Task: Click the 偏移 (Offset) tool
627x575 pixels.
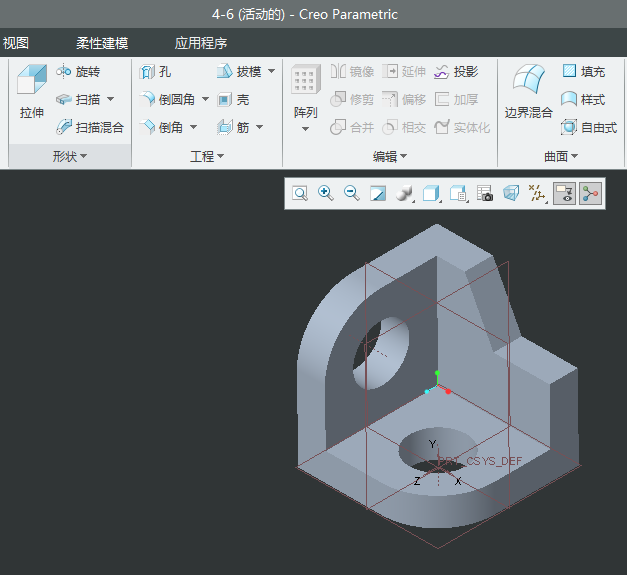Action: click(x=404, y=99)
